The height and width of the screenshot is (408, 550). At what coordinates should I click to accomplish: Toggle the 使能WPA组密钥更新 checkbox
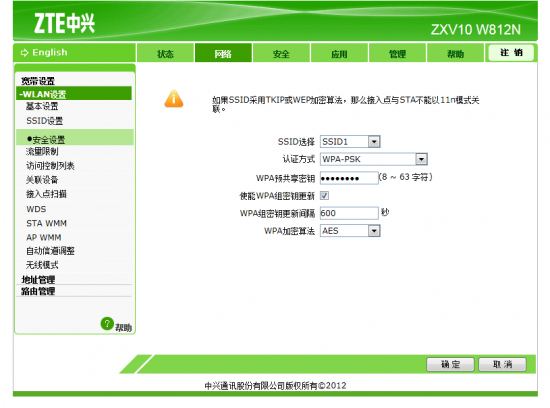click(x=324, y=195)
